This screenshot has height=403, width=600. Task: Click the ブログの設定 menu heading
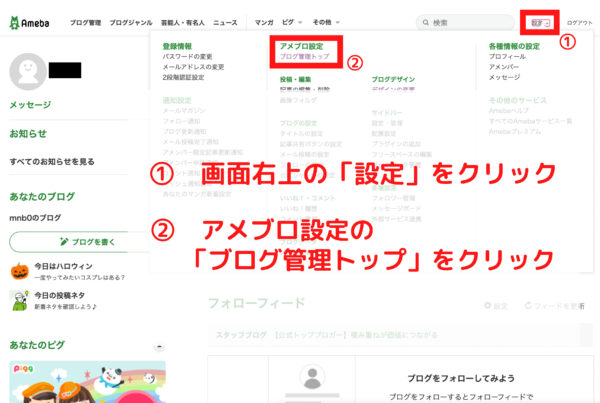pos(298,123)
